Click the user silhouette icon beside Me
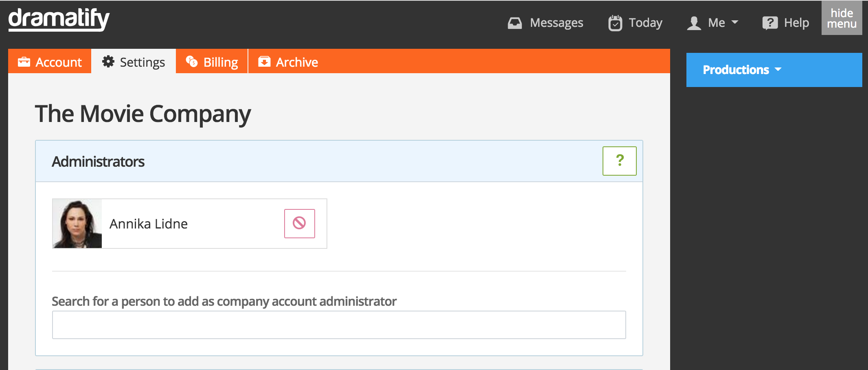Screen dimensions: 868x370 click(x=694, y=23)
